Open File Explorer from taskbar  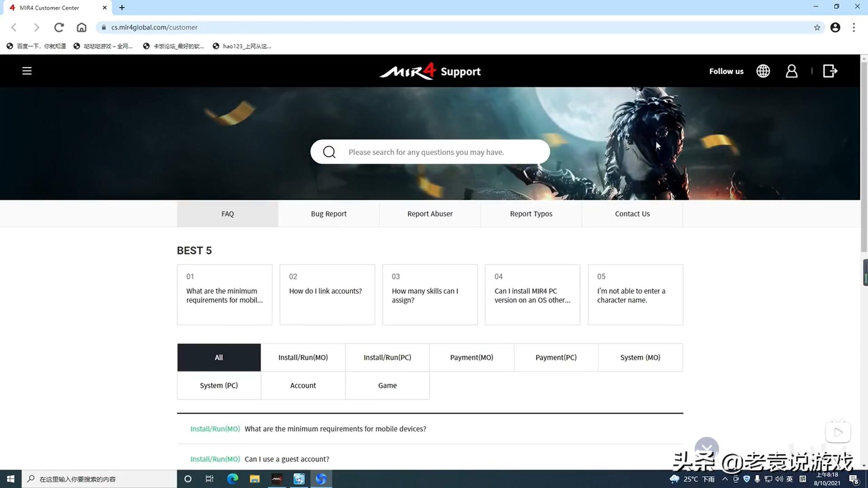coord(255,479)
